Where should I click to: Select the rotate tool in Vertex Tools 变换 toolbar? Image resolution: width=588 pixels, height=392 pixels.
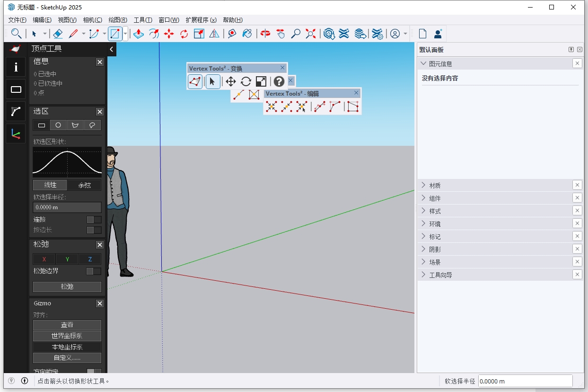(246, 81)
